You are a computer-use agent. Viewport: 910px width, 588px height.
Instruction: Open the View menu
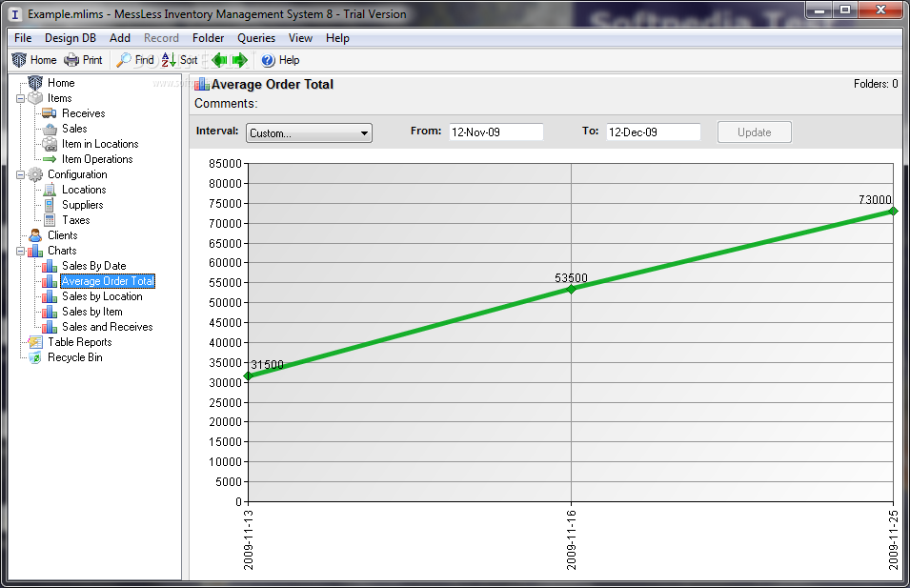pyautogui.click(x=300, y=38)
